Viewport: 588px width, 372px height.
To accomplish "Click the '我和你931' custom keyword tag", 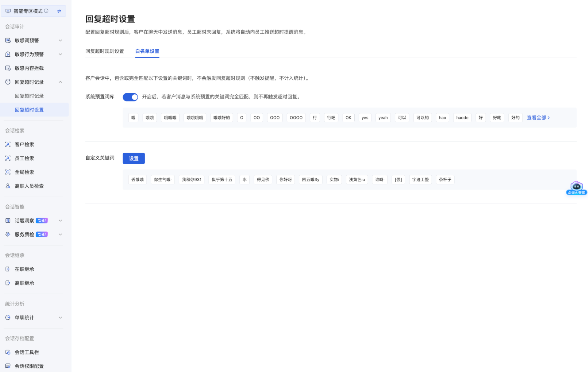I will pyautogui.click(x=191, y=180).
